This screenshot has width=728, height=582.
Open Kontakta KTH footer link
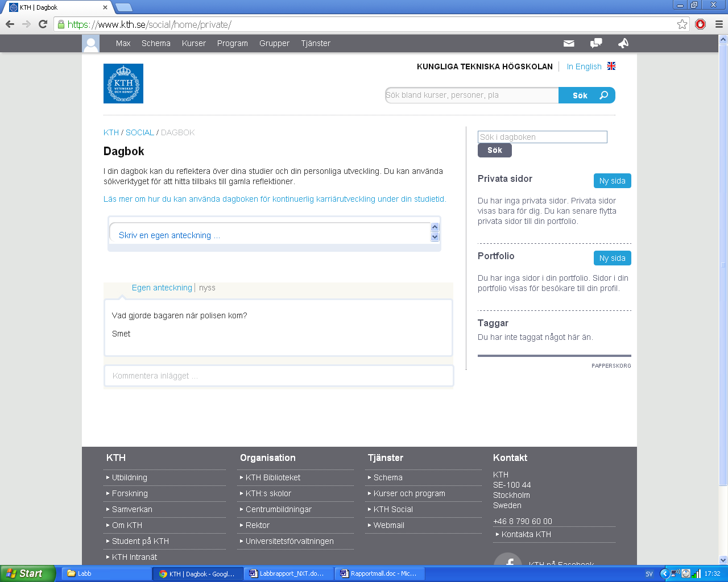tap(526, 534)
